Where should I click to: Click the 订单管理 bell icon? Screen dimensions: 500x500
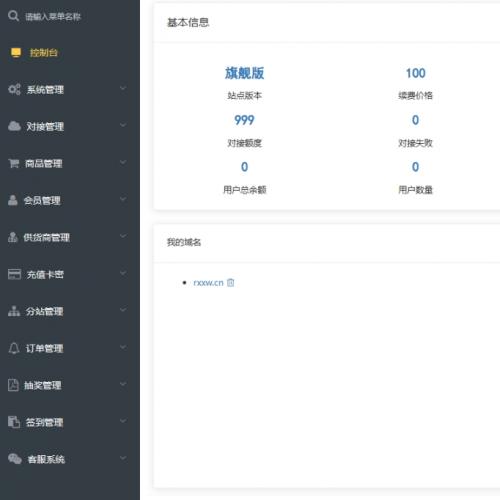click(14, 348)
